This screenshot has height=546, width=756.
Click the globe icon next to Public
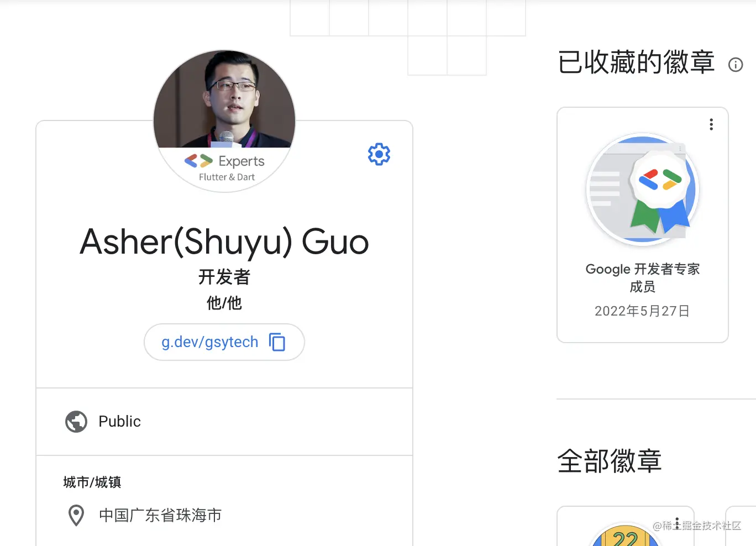click(76, 422)
